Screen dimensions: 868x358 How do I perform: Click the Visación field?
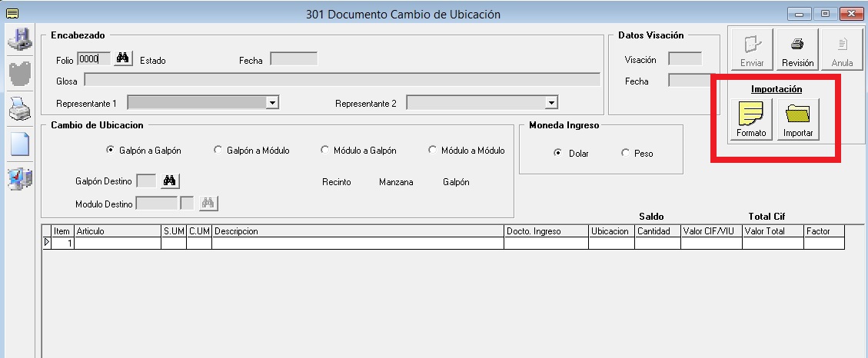685,58
